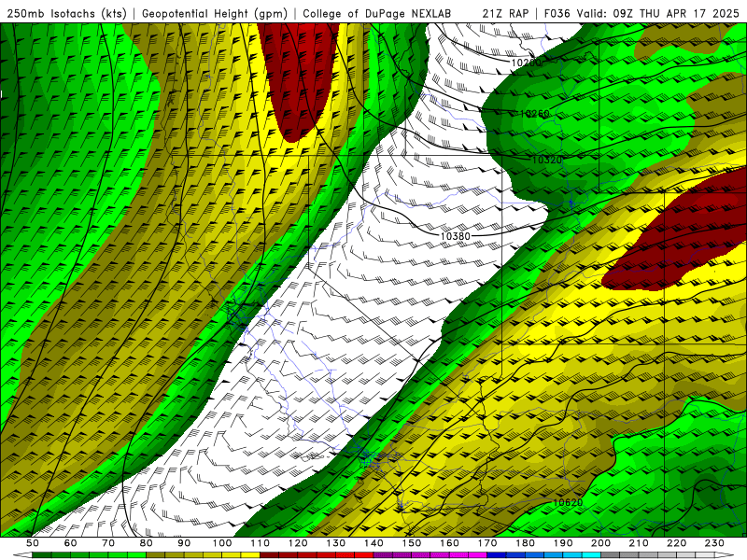This screenshot has width=747, height=560.
Task: Click the 10380 height contour label
Action: pyautogui.click(x=455, y=236)
